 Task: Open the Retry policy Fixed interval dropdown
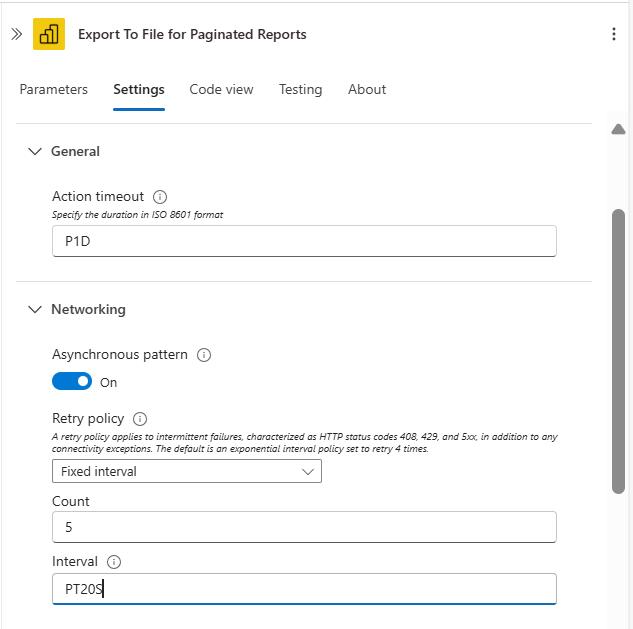pos(187,471)
